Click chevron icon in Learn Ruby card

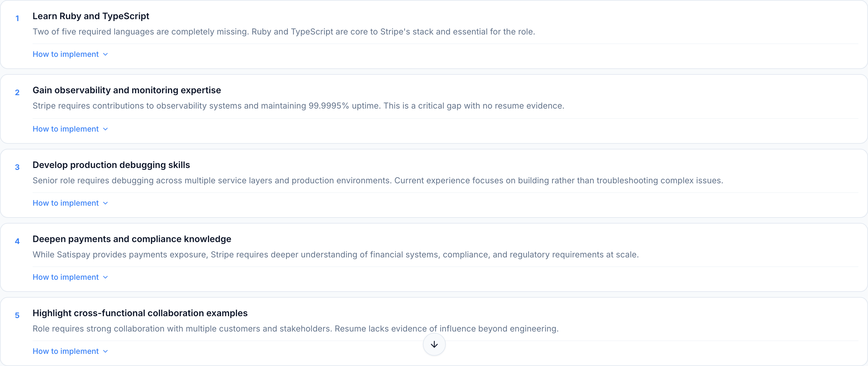tap(105, 54)
